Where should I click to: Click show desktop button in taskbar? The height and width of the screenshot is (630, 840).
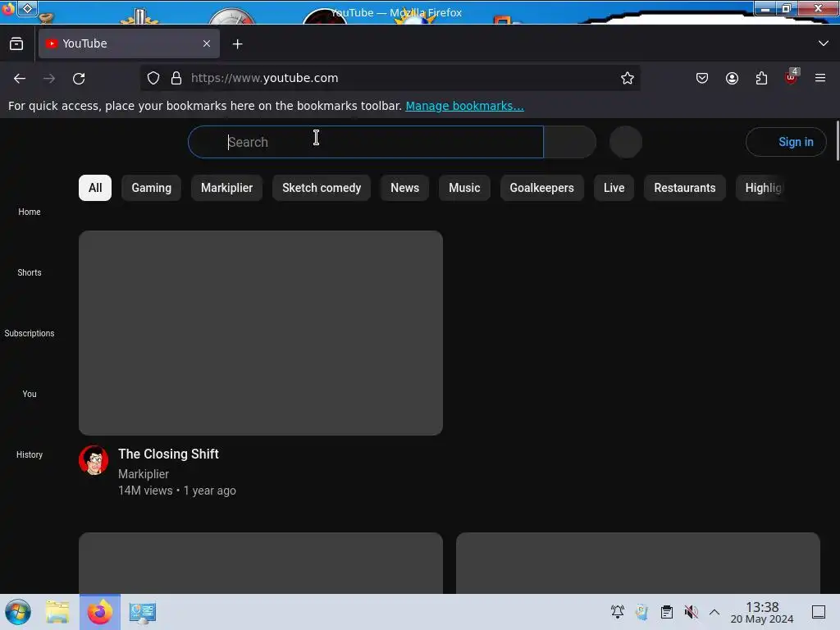coord(819,612)
